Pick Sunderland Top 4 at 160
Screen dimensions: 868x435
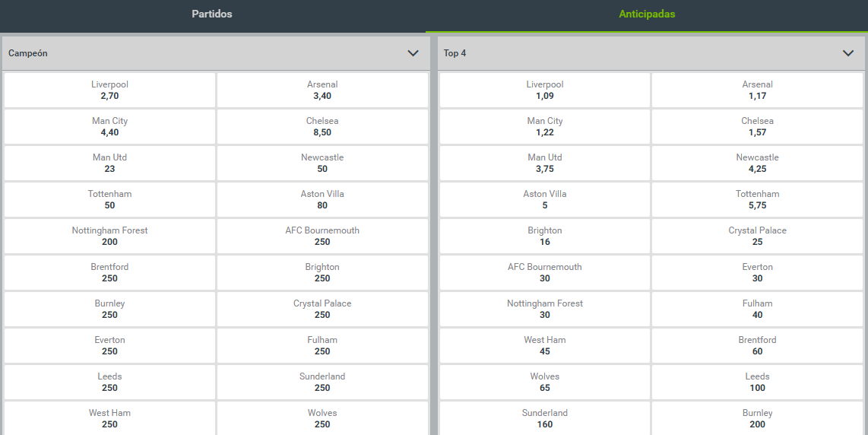click(x=545, y=418)
